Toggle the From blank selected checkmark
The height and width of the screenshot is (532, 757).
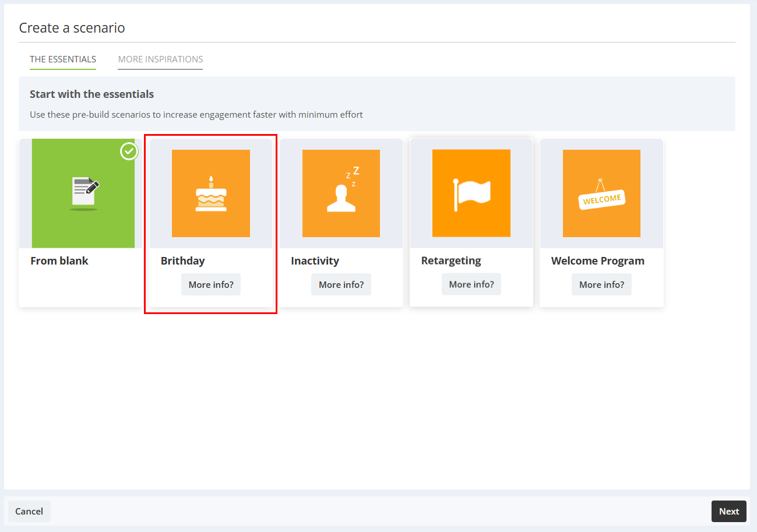tap(129, 152)
